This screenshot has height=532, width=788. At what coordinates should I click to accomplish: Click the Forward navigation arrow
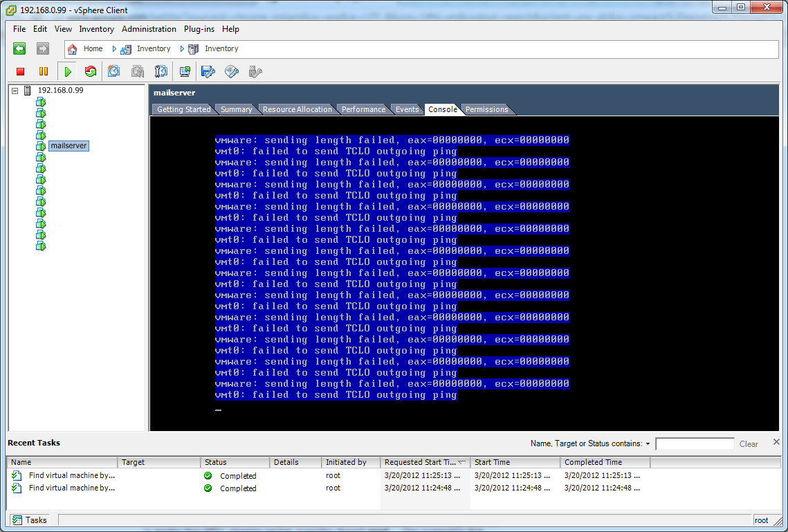[43, 48]
